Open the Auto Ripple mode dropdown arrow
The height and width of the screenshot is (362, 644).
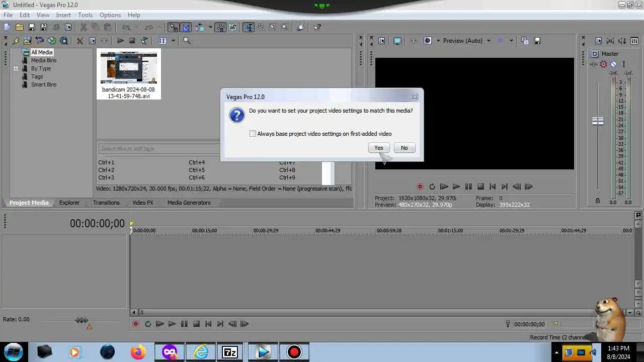[x=210, y=27]
